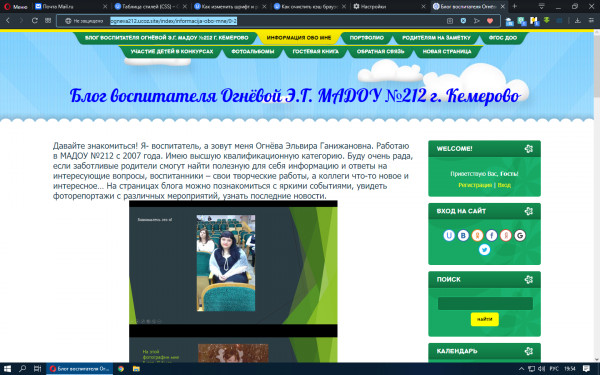Click the site search input field
This screenshot has width=600, height=375.
485,303
